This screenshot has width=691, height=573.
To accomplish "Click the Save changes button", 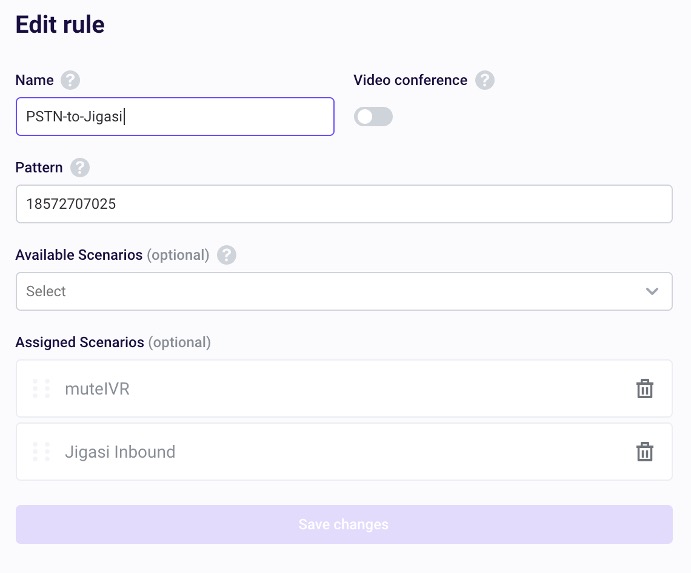I will [x=344, y=524].
